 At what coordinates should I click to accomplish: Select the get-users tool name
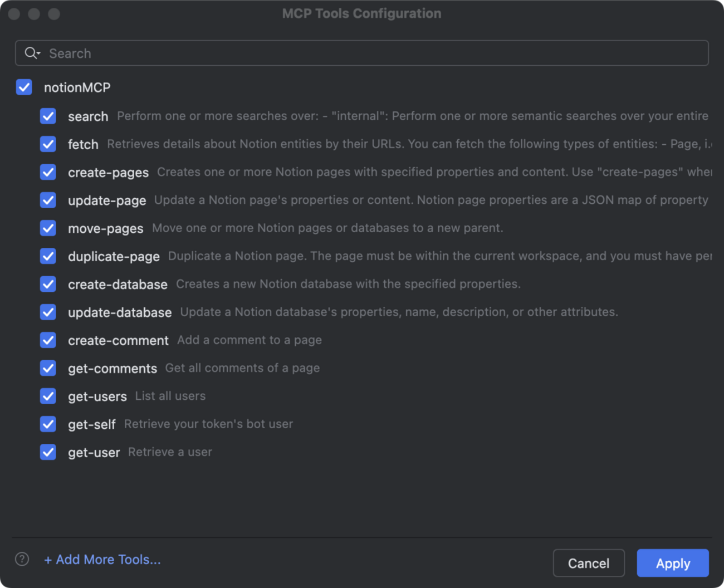point(97,396)
